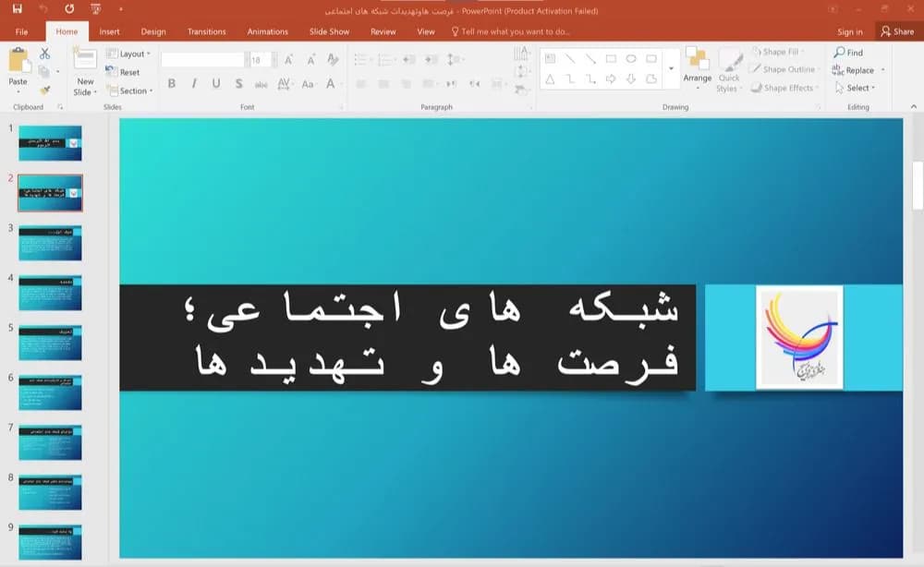This screenshot has width=924, height=567.
Task: Click the New Slide icon
Action: [x=85, y=59]
